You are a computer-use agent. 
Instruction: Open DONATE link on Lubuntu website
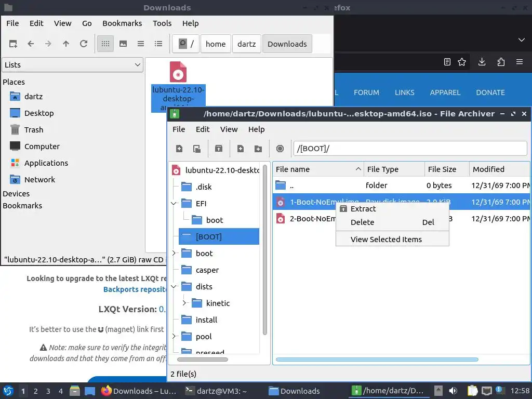point(490,92)
